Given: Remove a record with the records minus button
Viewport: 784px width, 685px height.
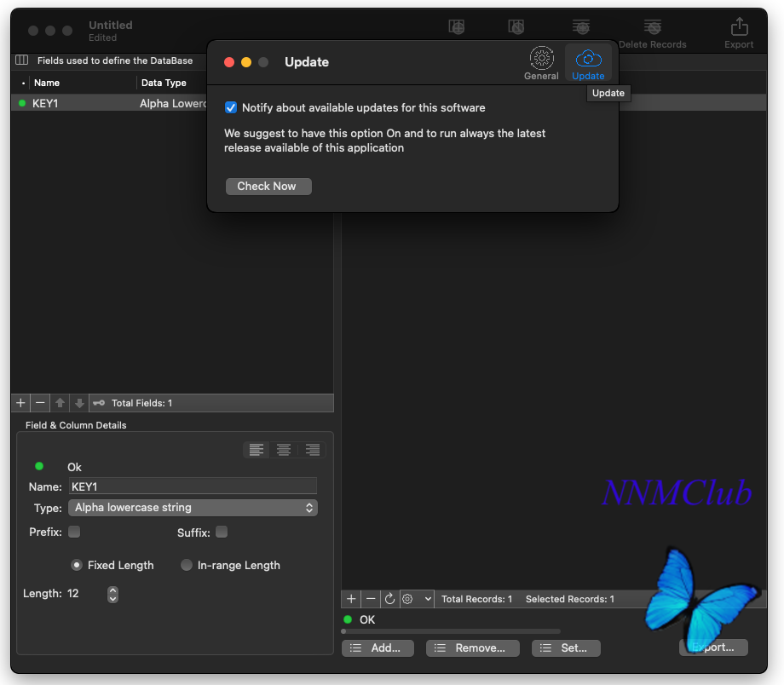Looking at the screenshot, I should 371,598.
